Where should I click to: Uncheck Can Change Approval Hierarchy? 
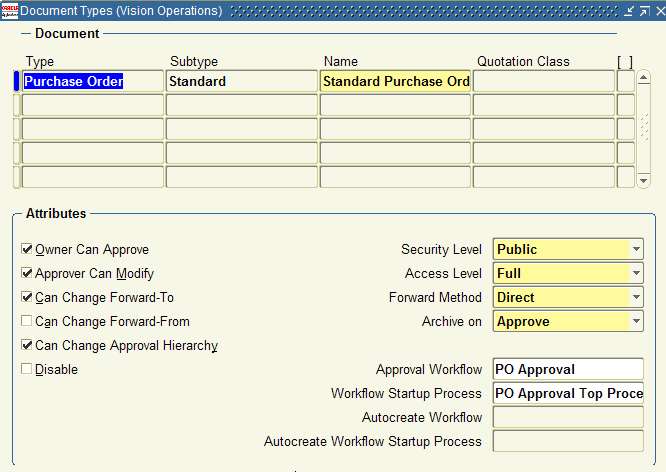(x=27, y=346)
